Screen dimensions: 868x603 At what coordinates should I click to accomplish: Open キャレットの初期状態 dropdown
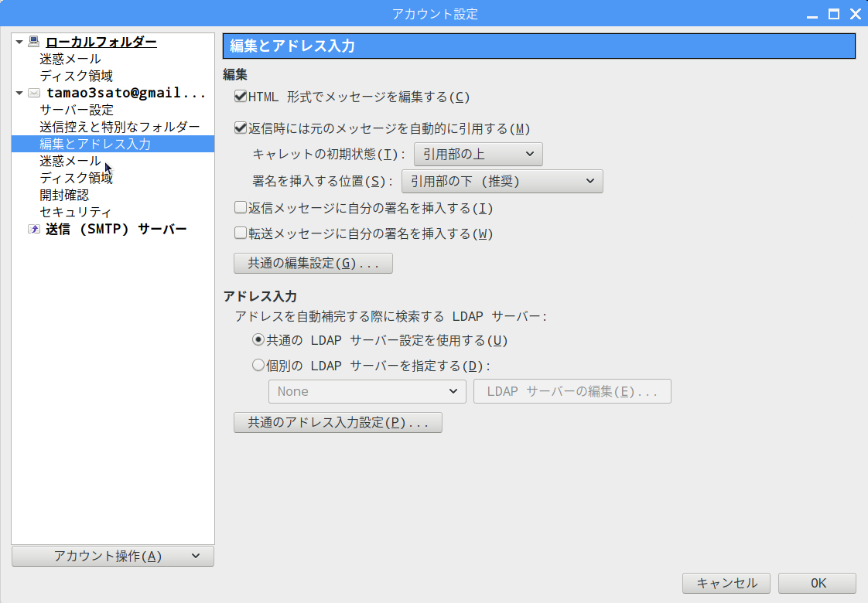[x=478, y=154]
